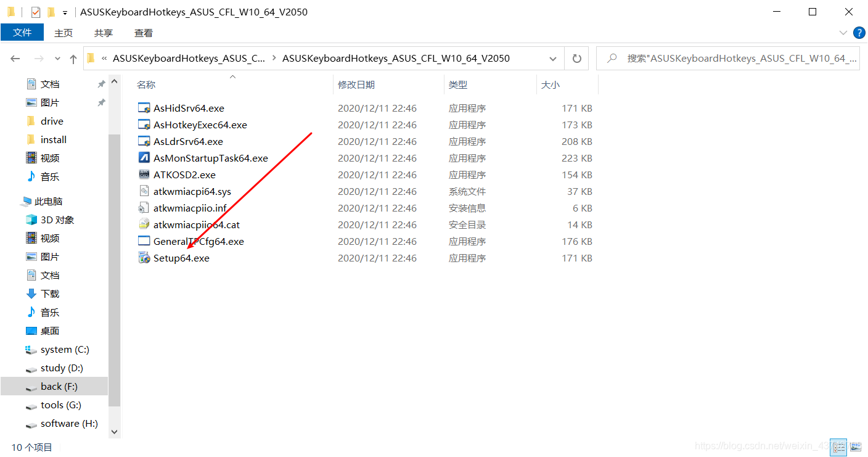
Task: Select 此电脑 in navigation pane
Action: pos(49,201)
